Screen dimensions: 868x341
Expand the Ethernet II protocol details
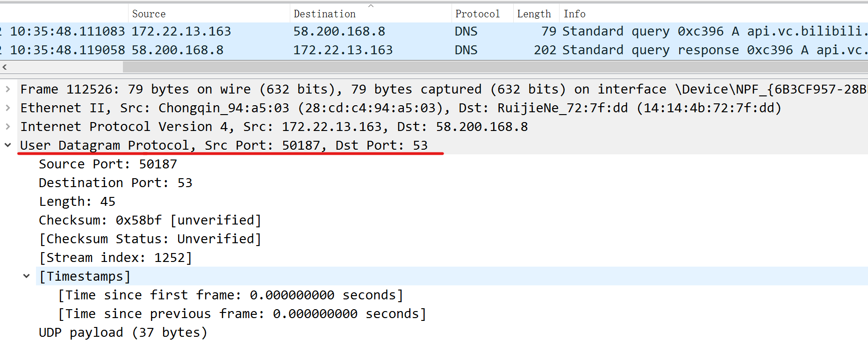point(8,108)
